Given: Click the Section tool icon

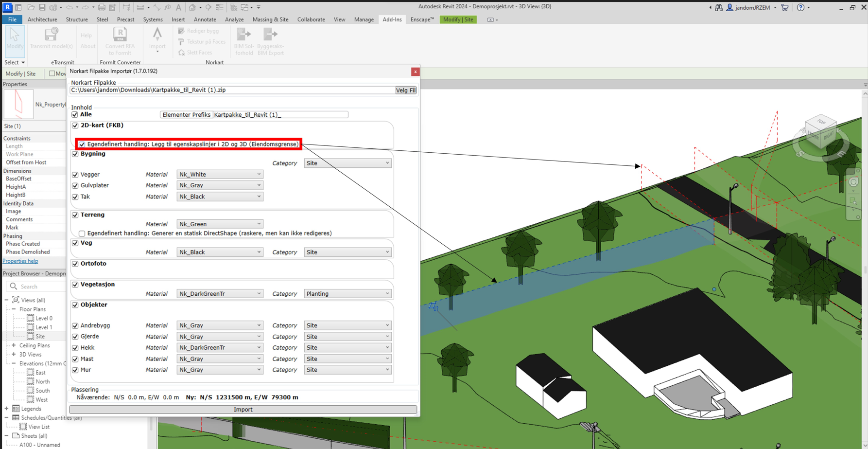Looking at the screenshot, I should click(x=208, y=7).
